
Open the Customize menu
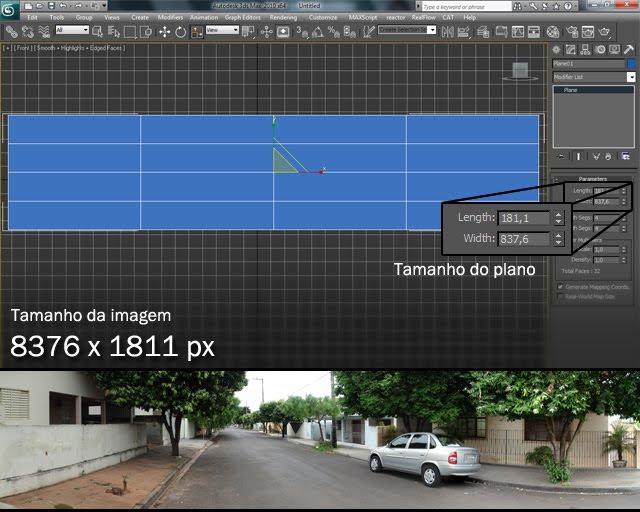323,18
